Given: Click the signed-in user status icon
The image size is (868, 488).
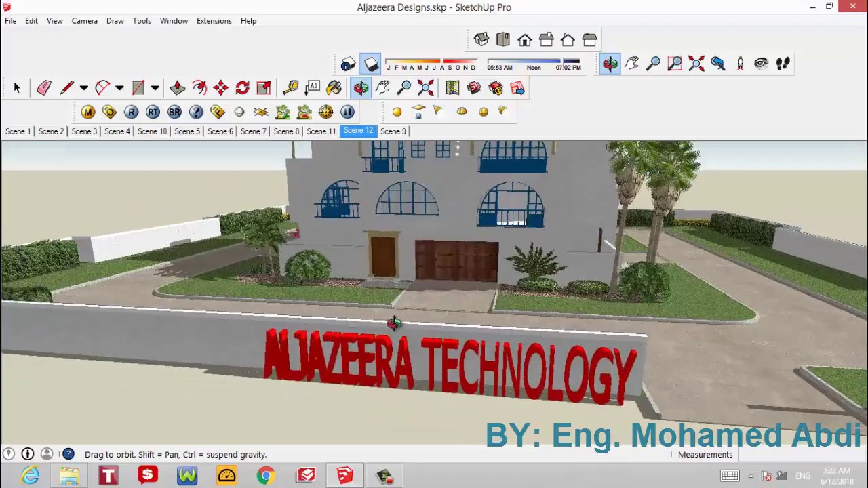Looking at the screenshot, I should (47, 454).
